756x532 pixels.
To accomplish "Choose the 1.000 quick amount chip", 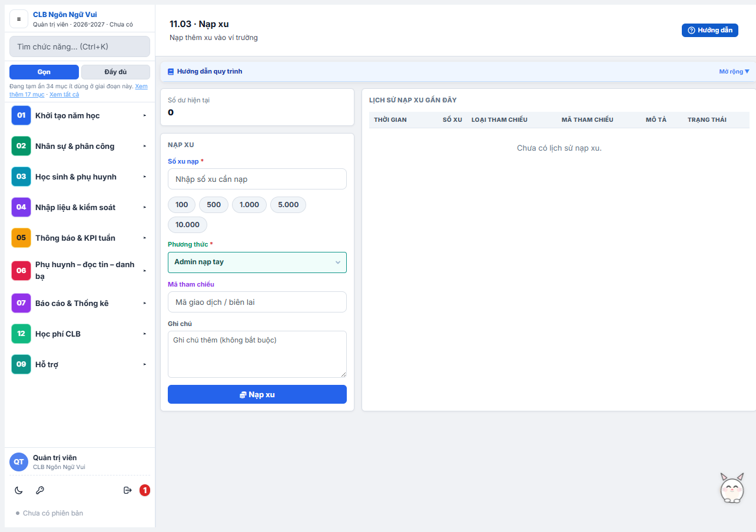I will (x=250, y=205).
